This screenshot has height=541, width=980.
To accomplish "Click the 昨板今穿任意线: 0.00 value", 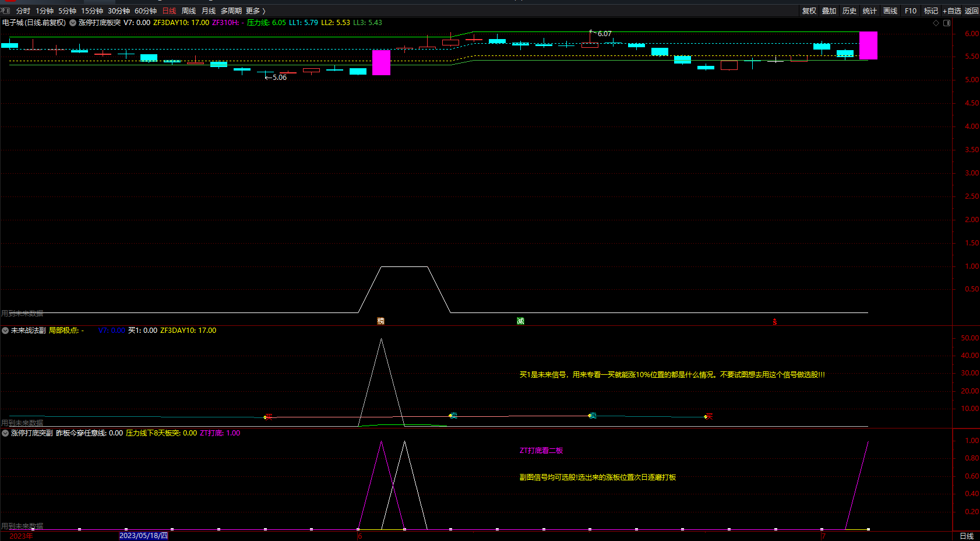I will pos(89,433).
